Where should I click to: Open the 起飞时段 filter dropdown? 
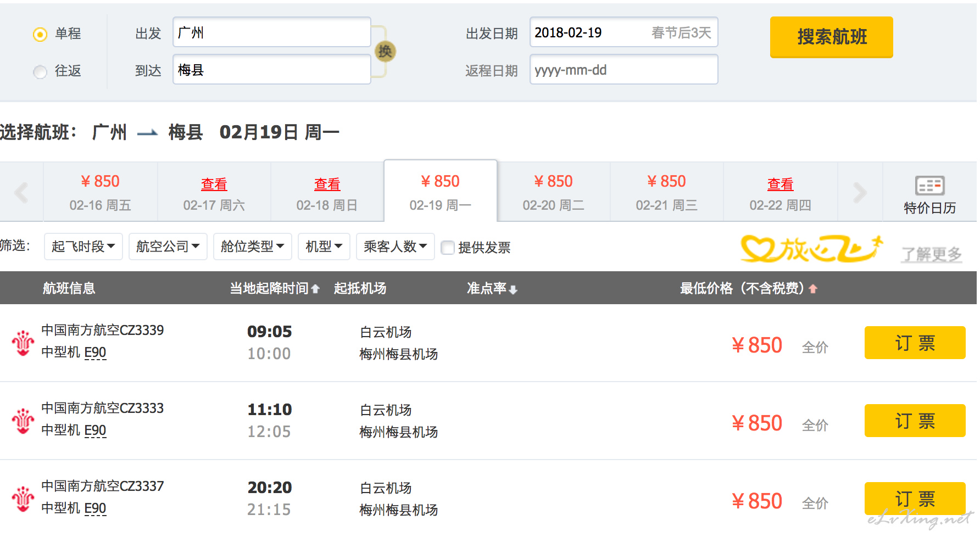pos(83,247)
